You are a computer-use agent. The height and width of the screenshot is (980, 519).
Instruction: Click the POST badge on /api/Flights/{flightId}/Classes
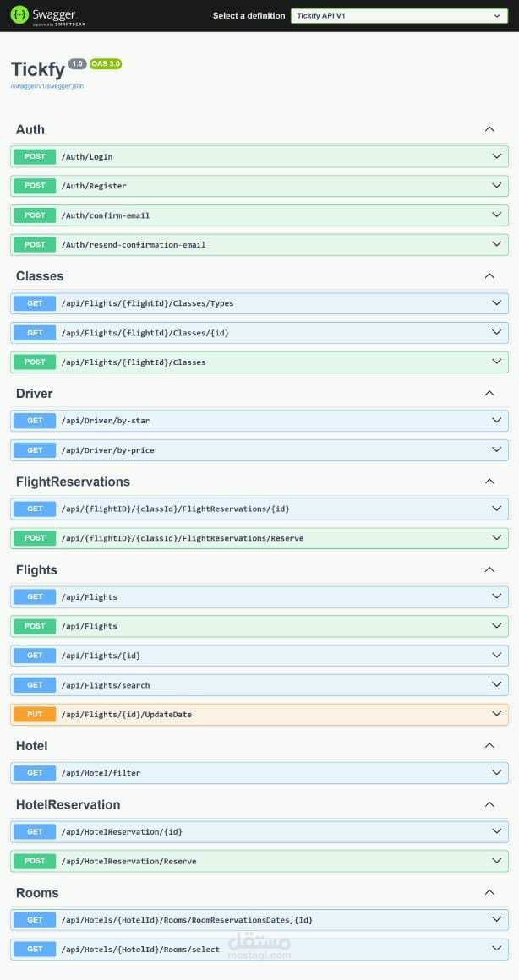[34, 362]
